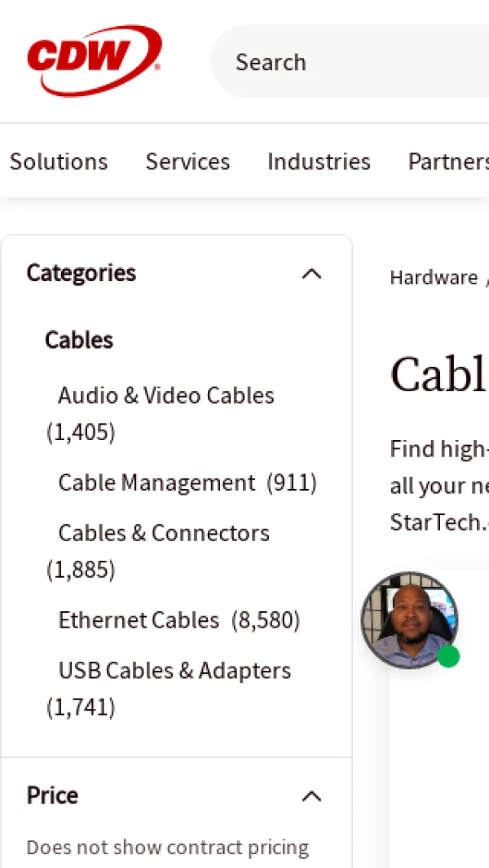This screenshot has width=489, height=868.
Task: Choose Cables & Connectors category
Action: (x=164, y=533)
